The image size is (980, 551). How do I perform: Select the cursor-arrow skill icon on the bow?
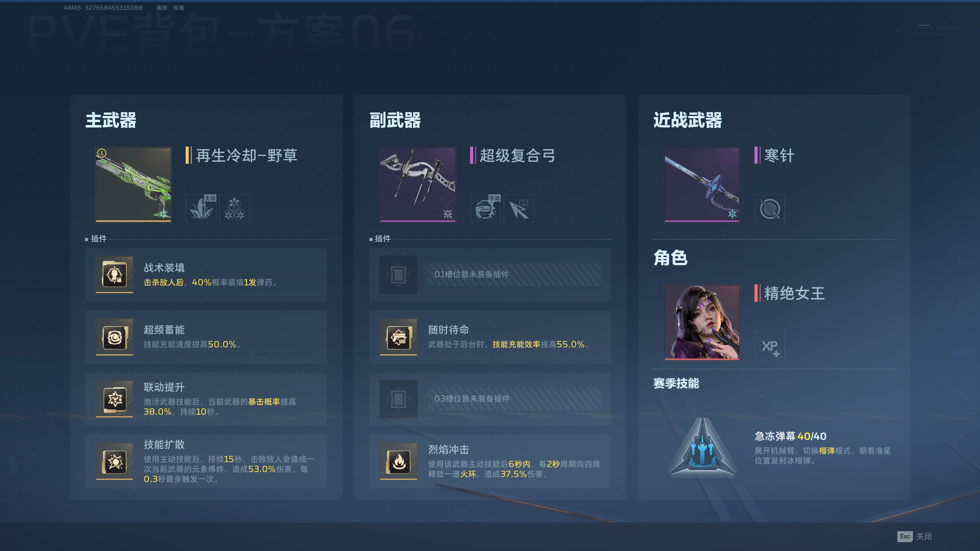(519, 209)
